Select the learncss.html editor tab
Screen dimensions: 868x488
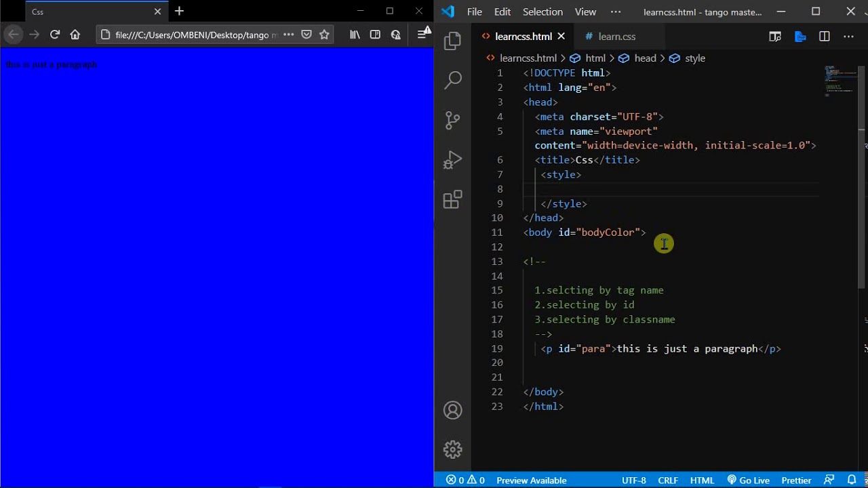[x=523, y=37]
